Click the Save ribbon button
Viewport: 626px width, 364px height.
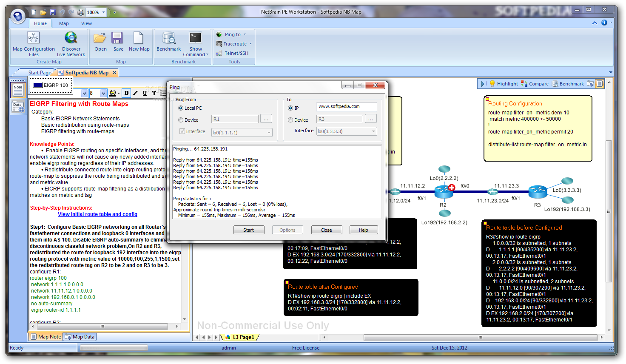tap(118, 42)
